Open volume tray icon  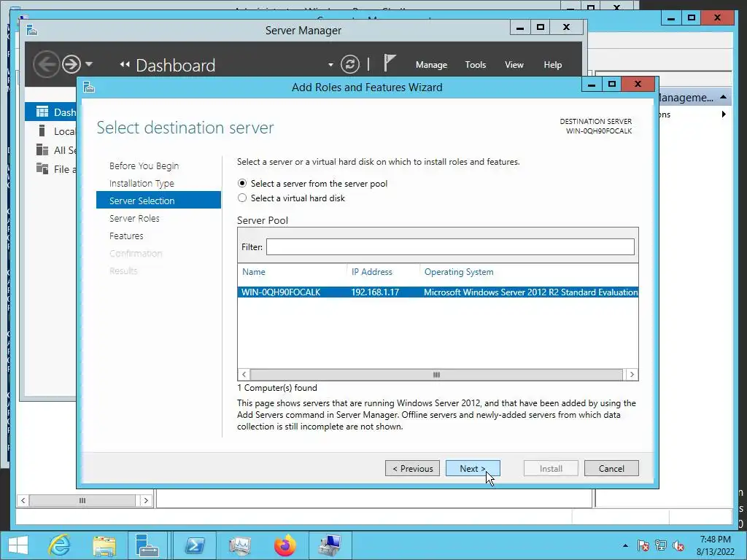678,545
